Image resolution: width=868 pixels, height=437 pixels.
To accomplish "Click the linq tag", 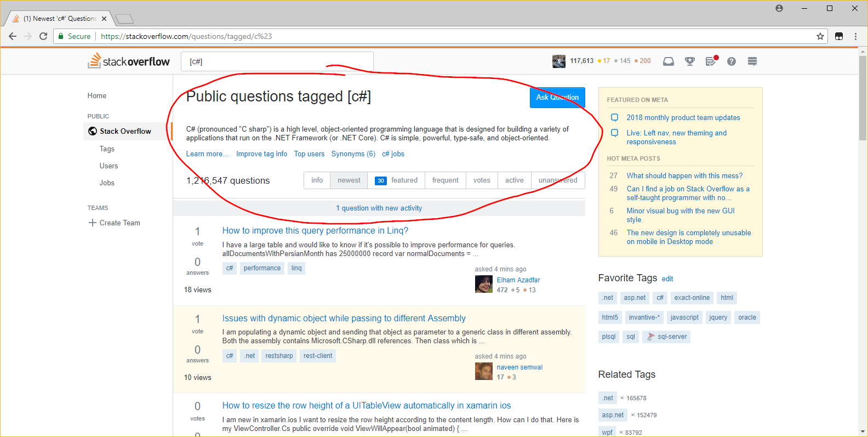I will [296, 268].
